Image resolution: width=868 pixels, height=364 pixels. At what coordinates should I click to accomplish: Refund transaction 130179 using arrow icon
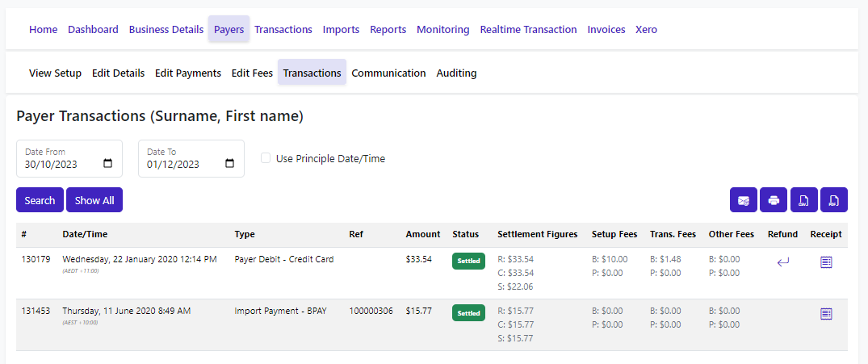pyautogui.click(x=783, y=262)
